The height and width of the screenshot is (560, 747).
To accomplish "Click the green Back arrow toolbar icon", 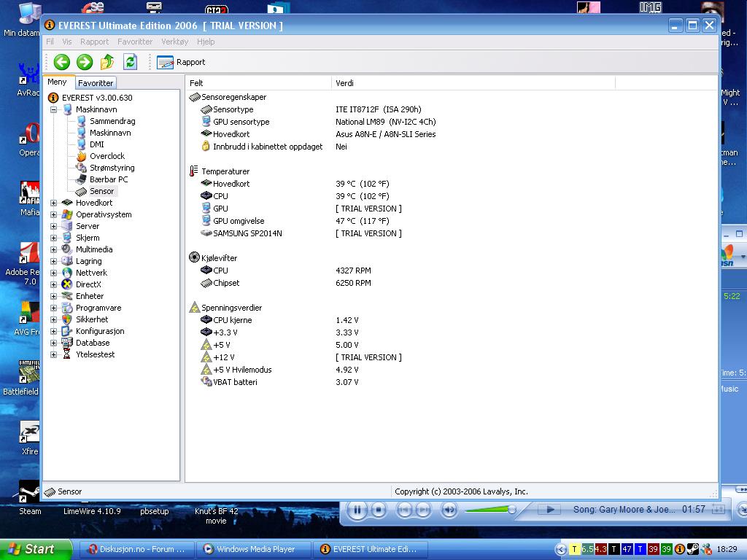I will (61, 62).
